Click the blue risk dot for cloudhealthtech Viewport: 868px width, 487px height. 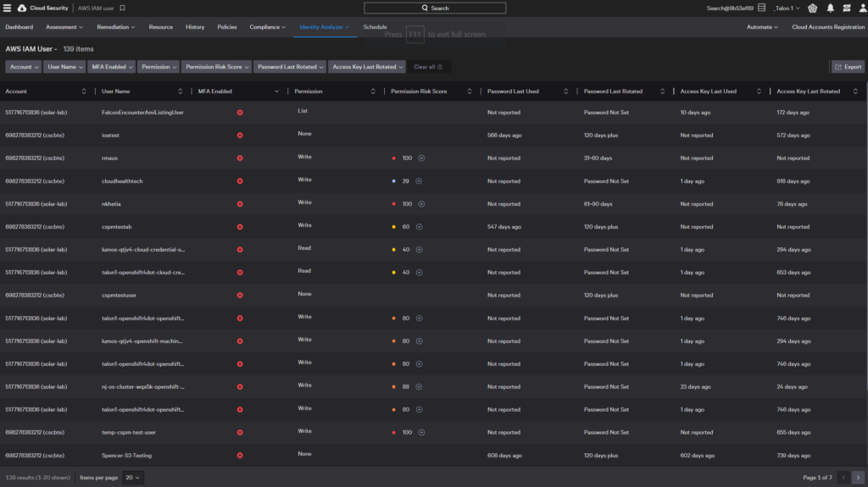[393, 181]
